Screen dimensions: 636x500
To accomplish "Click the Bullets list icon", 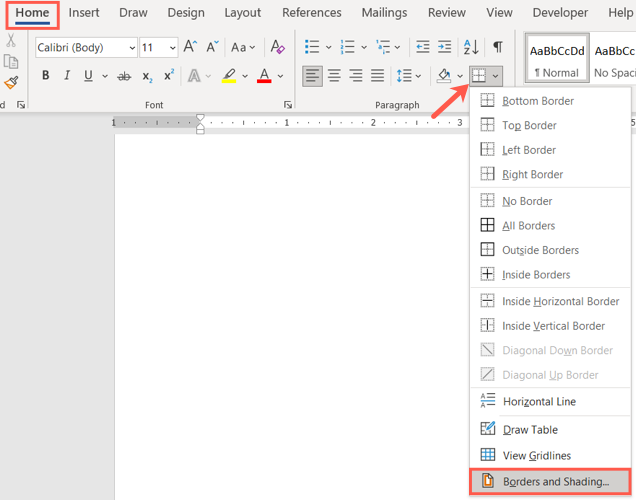I will click(312, 47).
